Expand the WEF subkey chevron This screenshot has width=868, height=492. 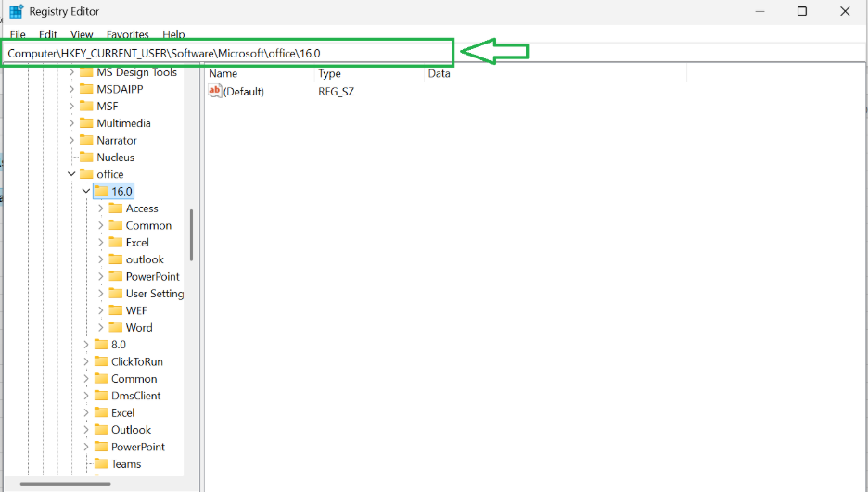101,310
